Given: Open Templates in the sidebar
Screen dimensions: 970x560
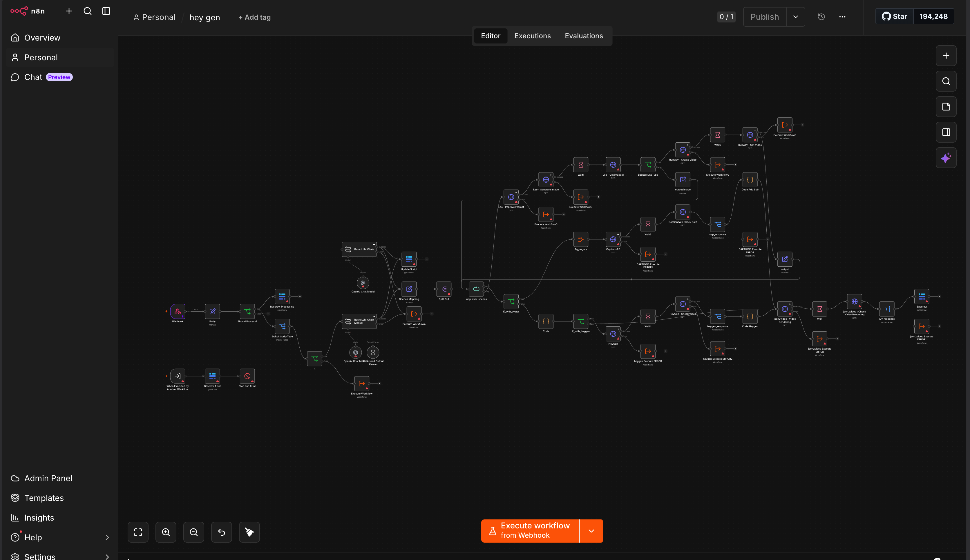Looking at the screenshot, I should click(60, 498).
